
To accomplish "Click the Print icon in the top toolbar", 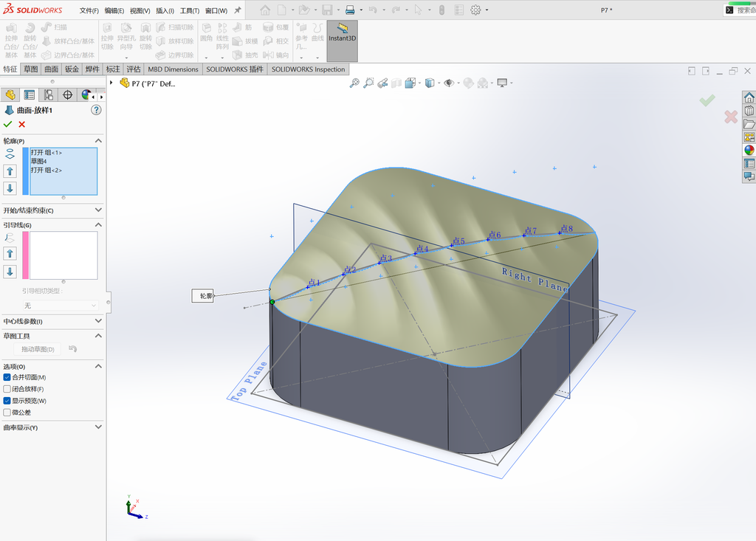I will (x=351, y=10).
